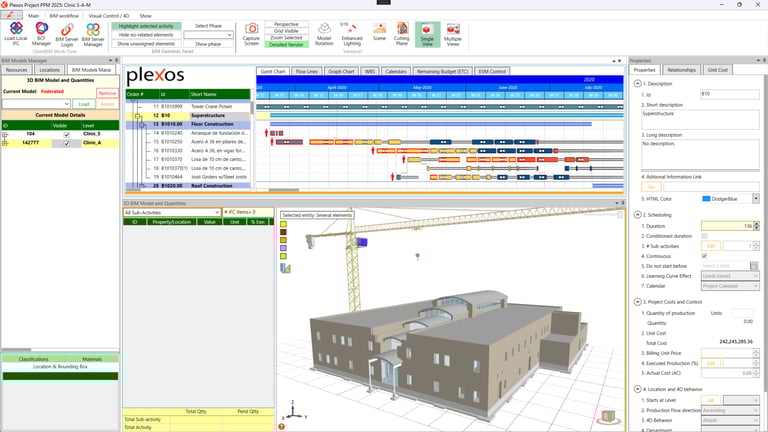Open the Relationships tab in Properties
Viewport: 768px width, 432px height.
click(681, 70)
